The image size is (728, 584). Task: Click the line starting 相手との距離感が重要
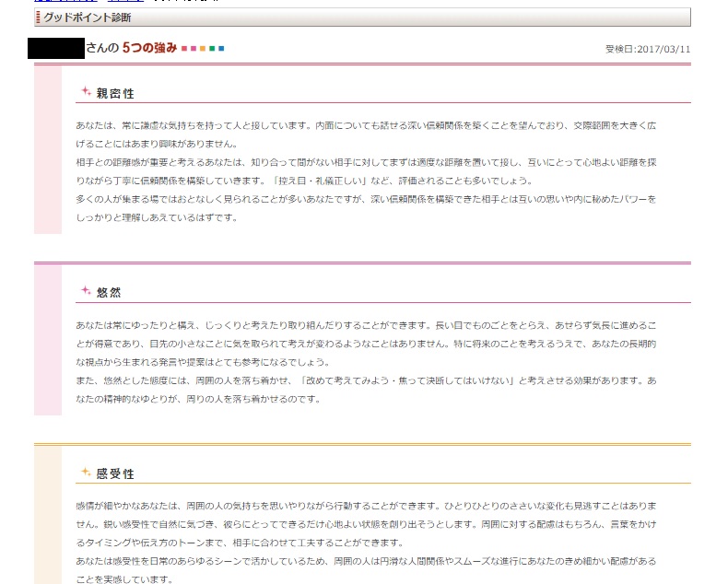click(366, 162)
